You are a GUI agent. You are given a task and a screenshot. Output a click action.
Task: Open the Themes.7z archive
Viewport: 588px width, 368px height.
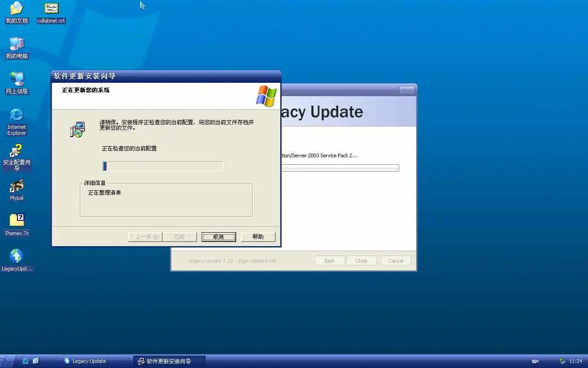(x=17, y=225)
